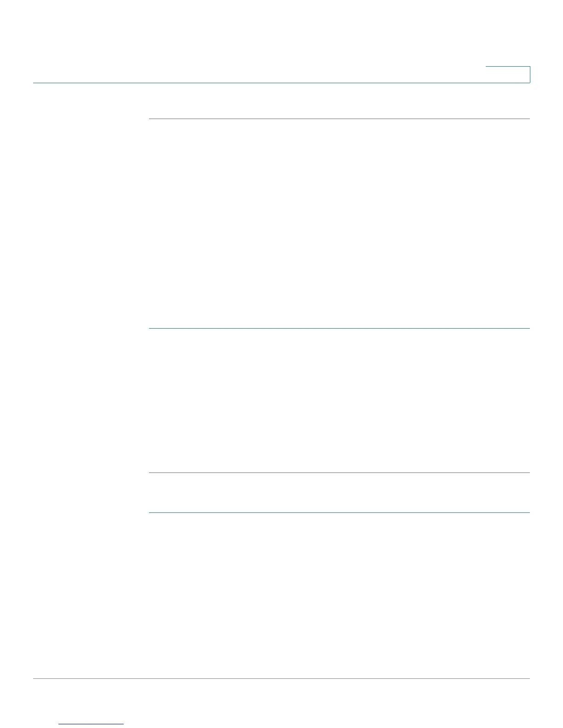Click the narrow band between third and fourth dividers
The image size is (563, 728).
339,493
